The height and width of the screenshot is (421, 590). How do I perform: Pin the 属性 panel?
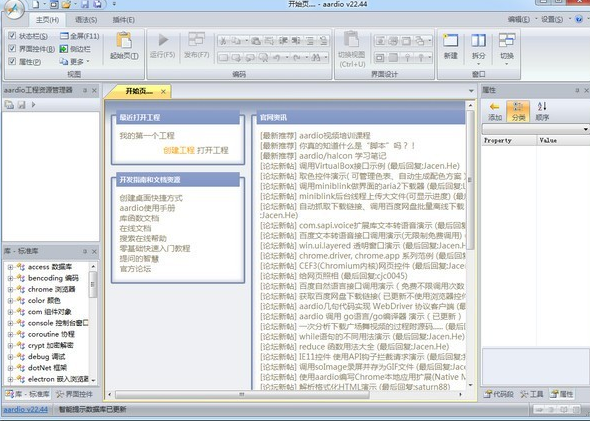[x=577, y=90]
